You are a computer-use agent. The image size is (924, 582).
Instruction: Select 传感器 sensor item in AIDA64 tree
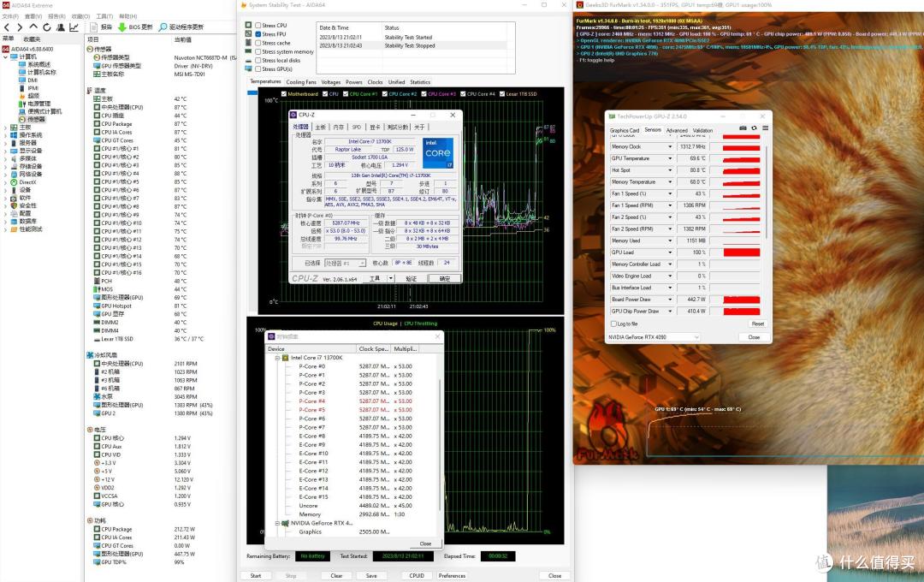pos(32,119)
